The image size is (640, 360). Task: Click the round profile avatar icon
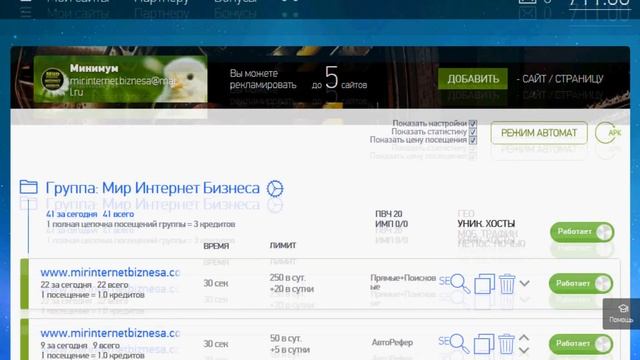(53, 80)
